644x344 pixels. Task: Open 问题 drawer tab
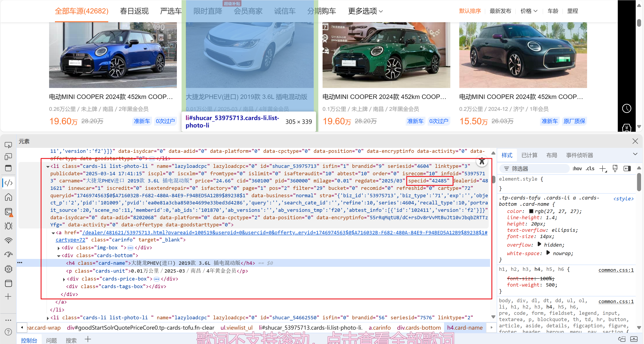pos(52,340)
